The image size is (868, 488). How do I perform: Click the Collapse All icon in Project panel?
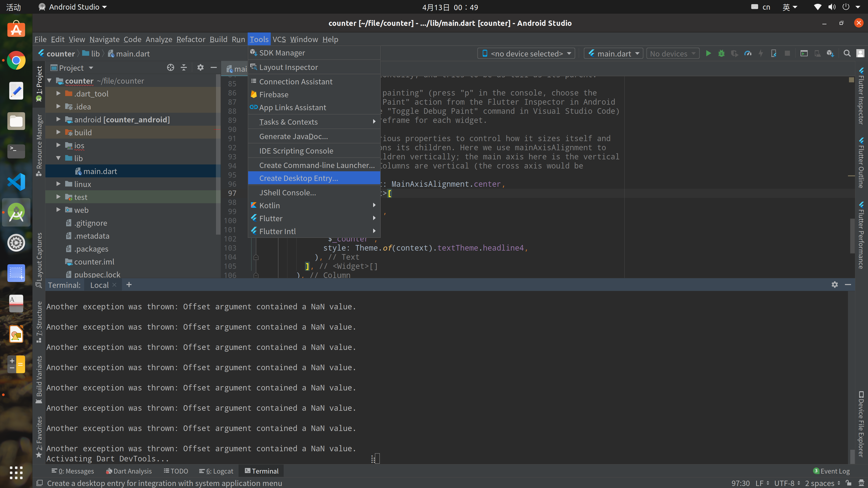[x=184, y=68]
